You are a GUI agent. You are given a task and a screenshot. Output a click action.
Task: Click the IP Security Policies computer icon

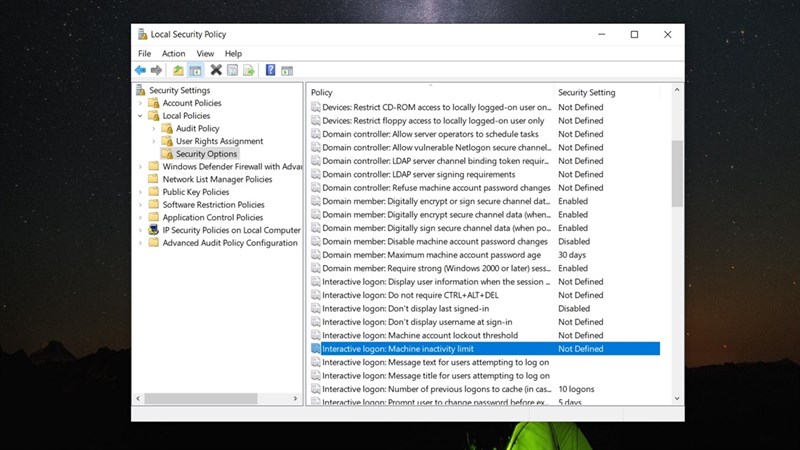(x=154, y=230)
